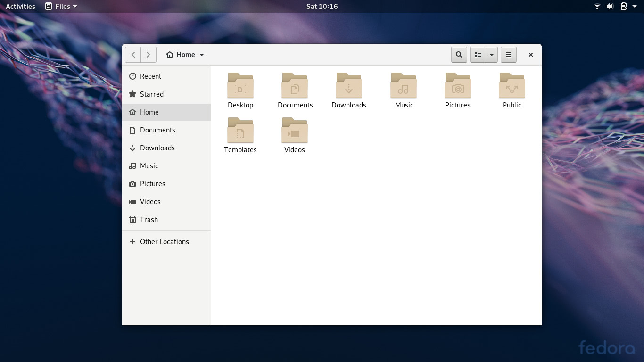Select the Recent sidebar item

[x=151, y=76]
